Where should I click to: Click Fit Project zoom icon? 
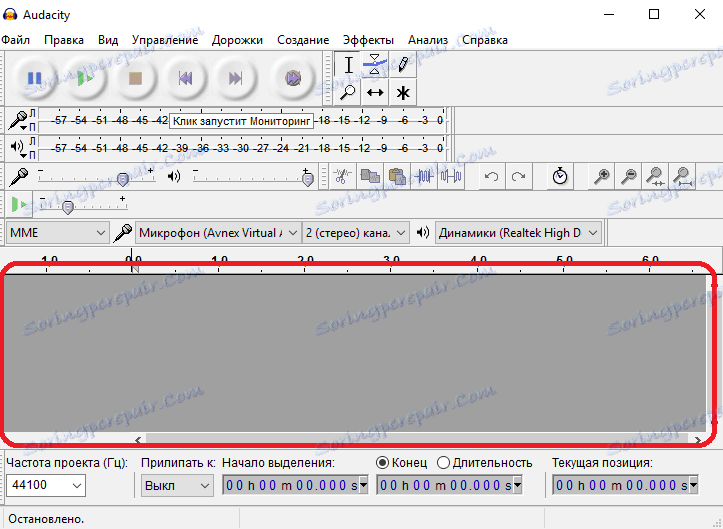tap(682, 176)
